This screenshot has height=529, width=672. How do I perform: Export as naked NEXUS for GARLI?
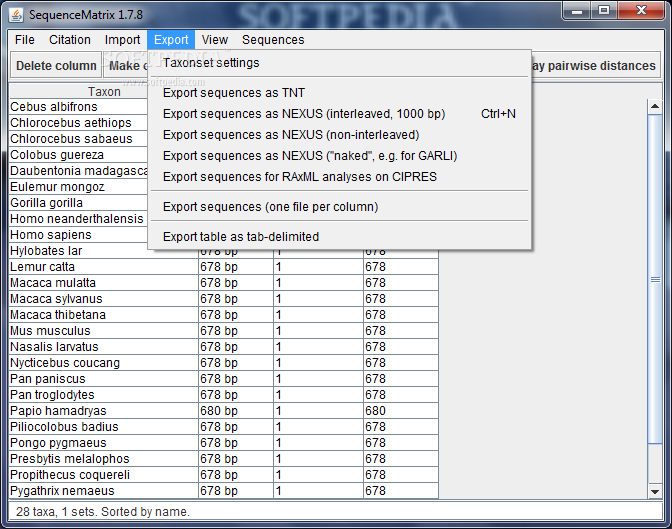339,156
